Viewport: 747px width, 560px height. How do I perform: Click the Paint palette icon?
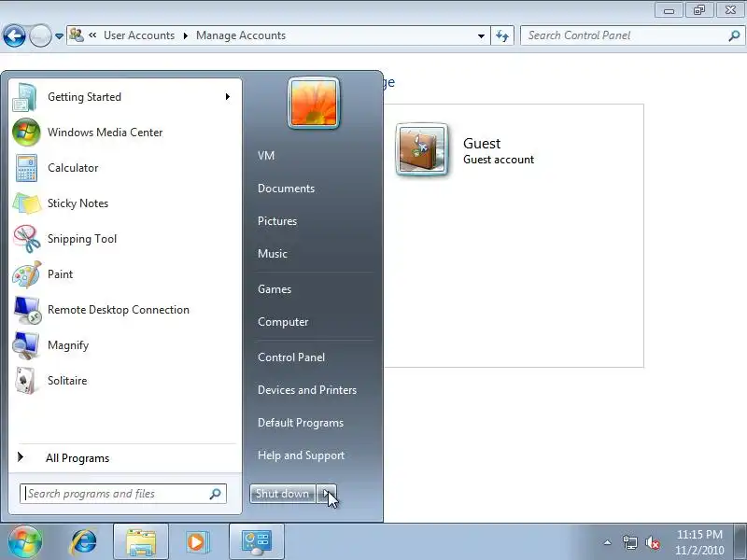[x=27, y=274]
